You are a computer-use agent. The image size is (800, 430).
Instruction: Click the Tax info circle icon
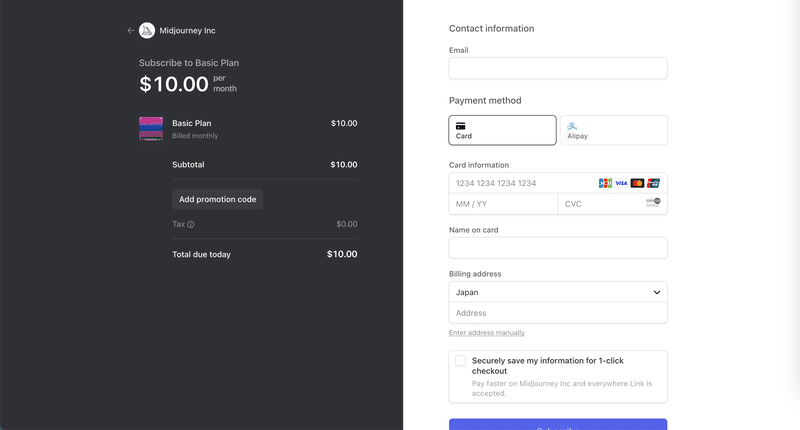tap(190, 224)
